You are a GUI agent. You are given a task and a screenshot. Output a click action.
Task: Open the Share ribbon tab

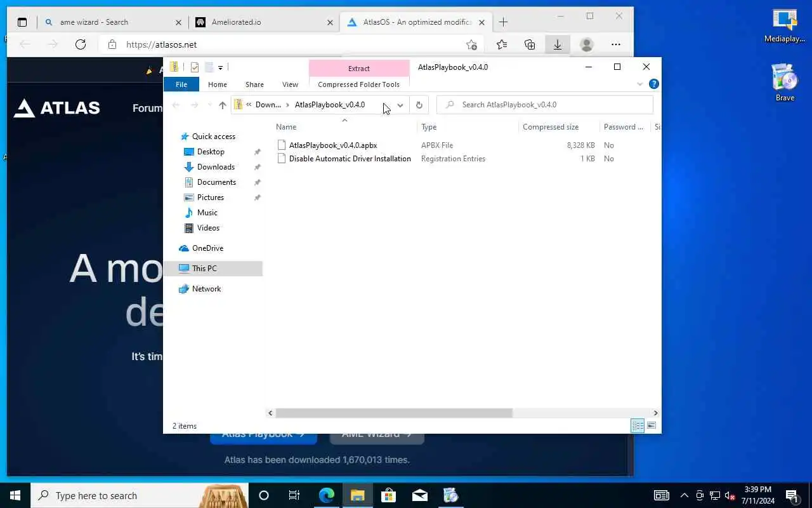point(254,84)
